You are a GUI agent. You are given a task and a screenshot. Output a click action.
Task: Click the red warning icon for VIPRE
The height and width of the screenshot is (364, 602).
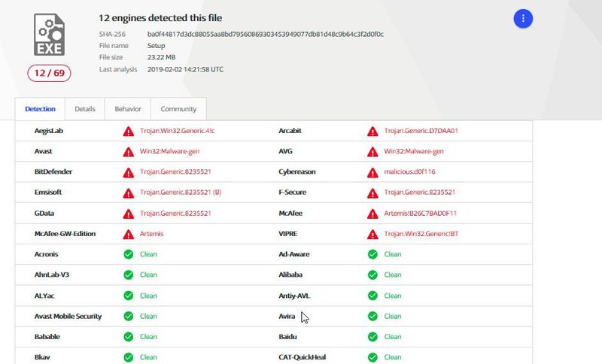coord(372,235)
